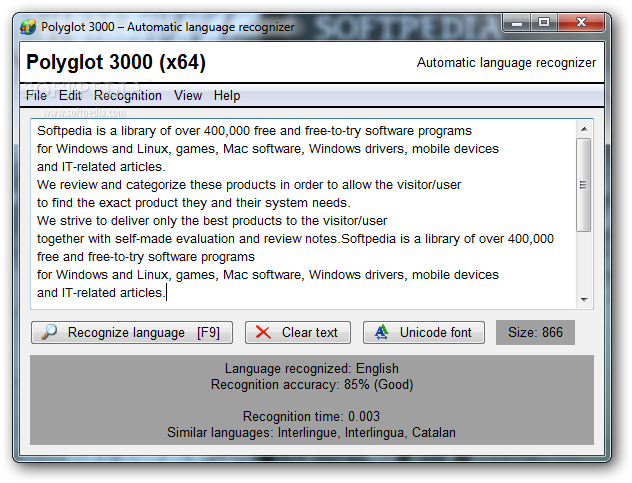The width and height of the screenshot is (632, 483).
Task: Click the Unicode font button
Action: [424, 333]
